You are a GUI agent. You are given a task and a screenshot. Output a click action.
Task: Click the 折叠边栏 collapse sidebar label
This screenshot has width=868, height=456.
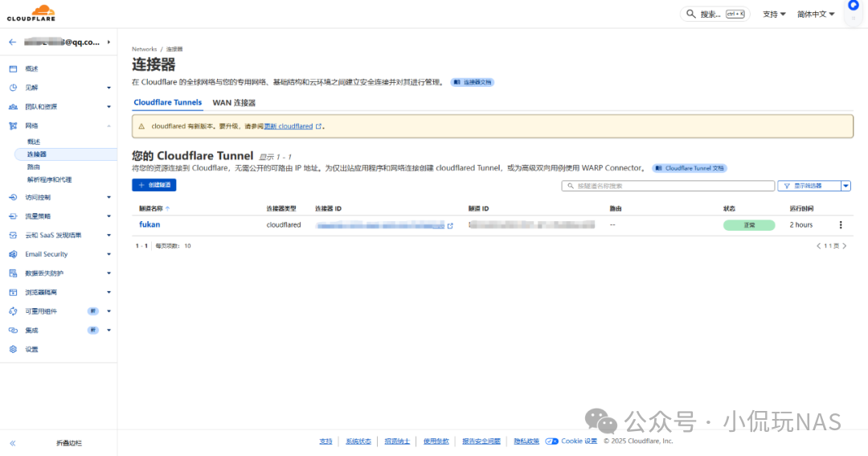[x=69, y=443]
